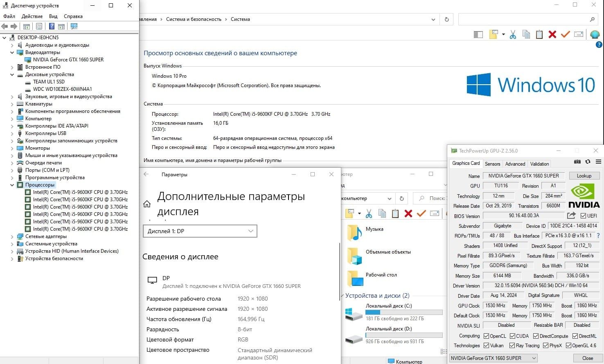Click the Lookup button in GPU-Z
This screenshot has height=364, width=604.
tap(584, 175)
